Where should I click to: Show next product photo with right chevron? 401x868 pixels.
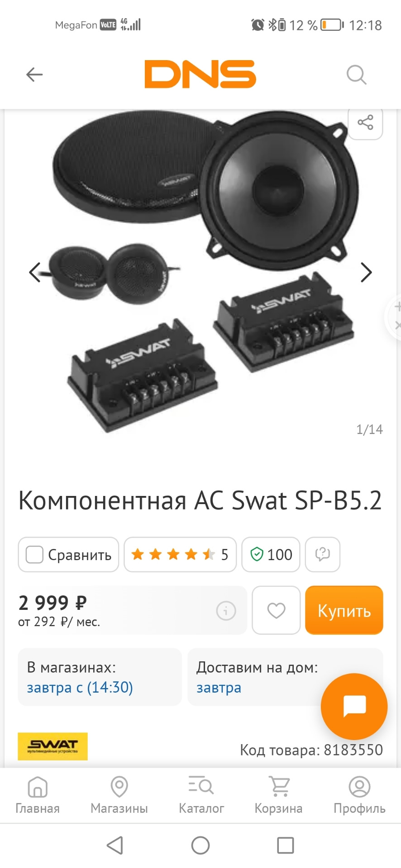click(x=366, y=272)
